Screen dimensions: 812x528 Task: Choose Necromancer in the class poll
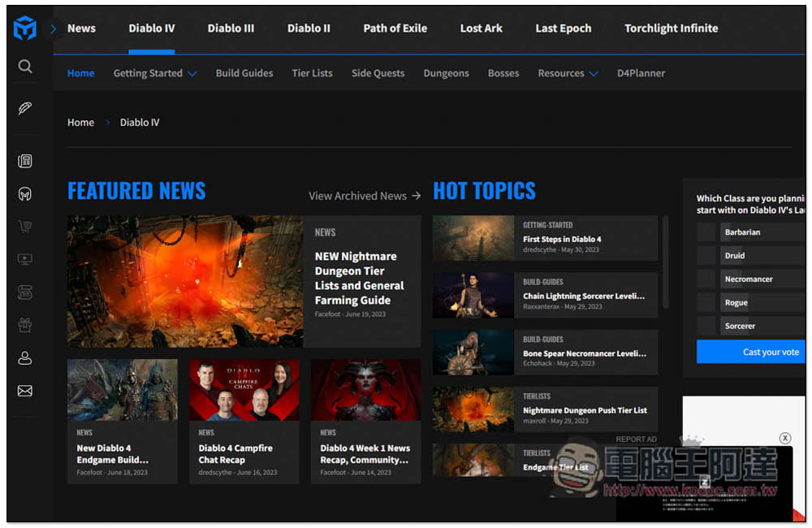(706, 279)
